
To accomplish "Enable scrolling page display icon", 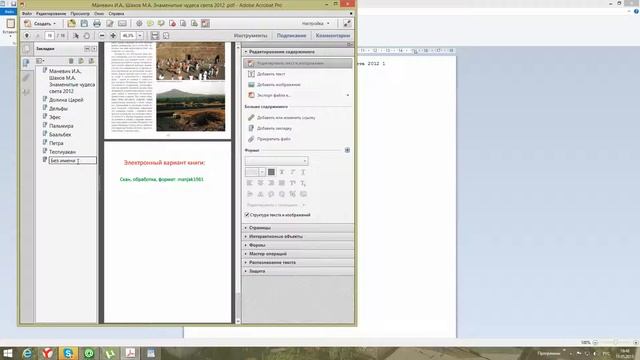I will 155,36.
